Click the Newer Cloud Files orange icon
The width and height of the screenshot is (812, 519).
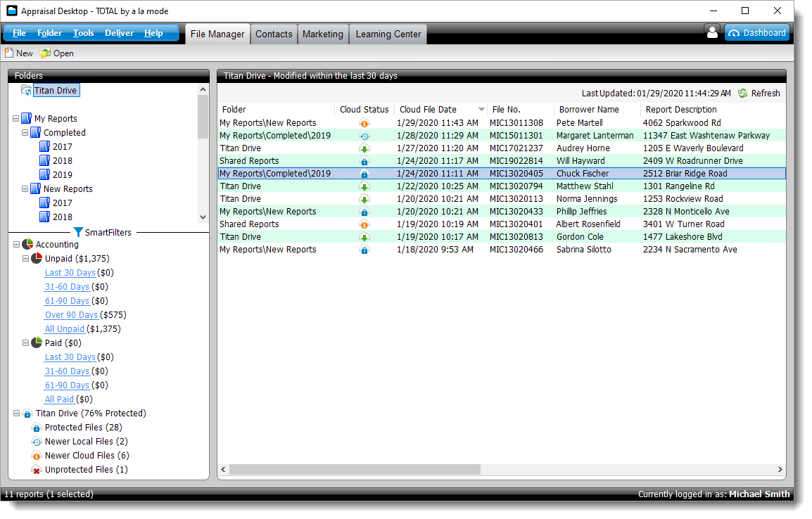[x=37, y=456]
